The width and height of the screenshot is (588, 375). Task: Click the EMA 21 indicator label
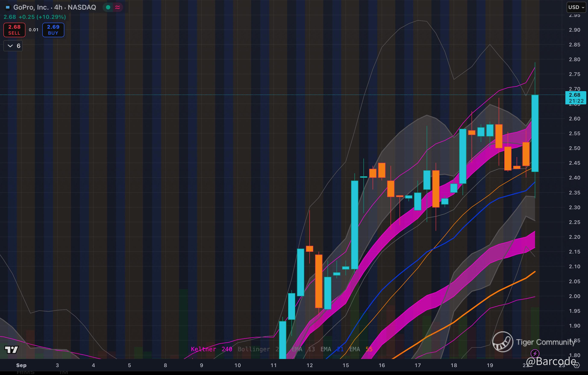332,349
